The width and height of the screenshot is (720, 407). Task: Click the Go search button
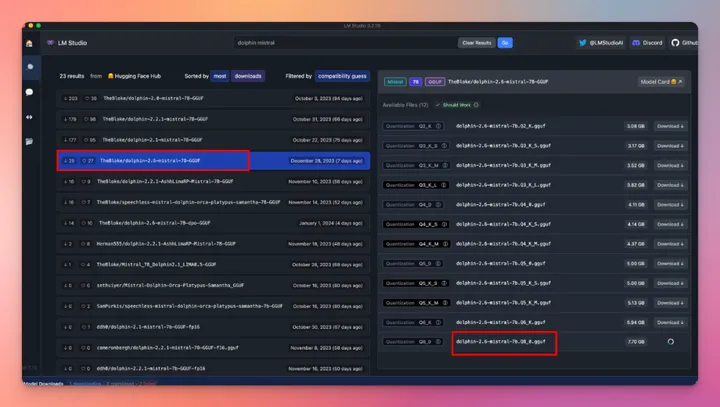point(505,43)
